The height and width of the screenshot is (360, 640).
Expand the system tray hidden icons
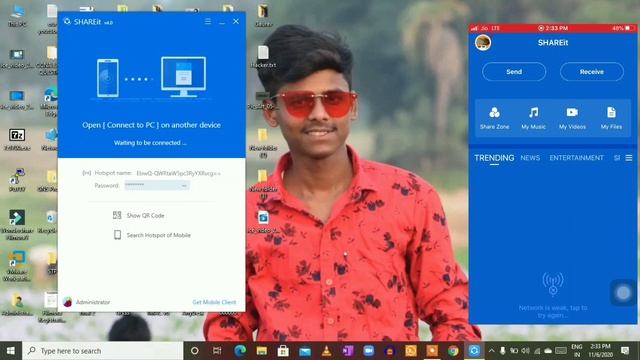click(491, 351)
